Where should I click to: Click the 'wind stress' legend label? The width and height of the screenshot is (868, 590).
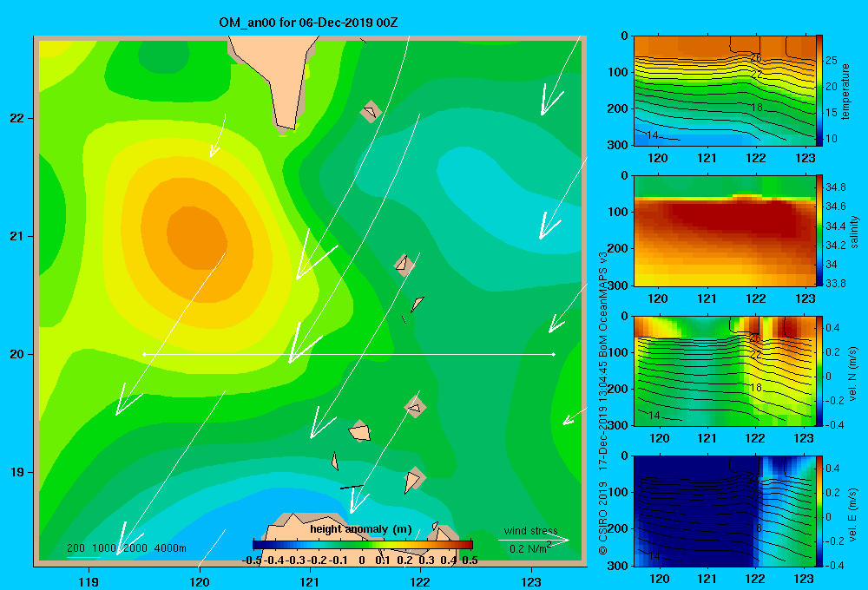point(531,531)
